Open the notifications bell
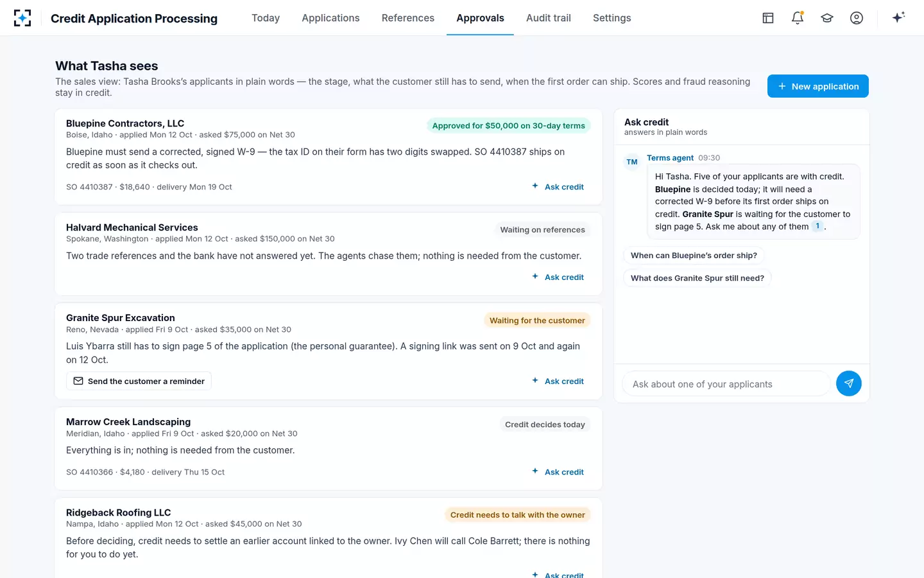Screen dimensions: 924x578 coord(798,18)
